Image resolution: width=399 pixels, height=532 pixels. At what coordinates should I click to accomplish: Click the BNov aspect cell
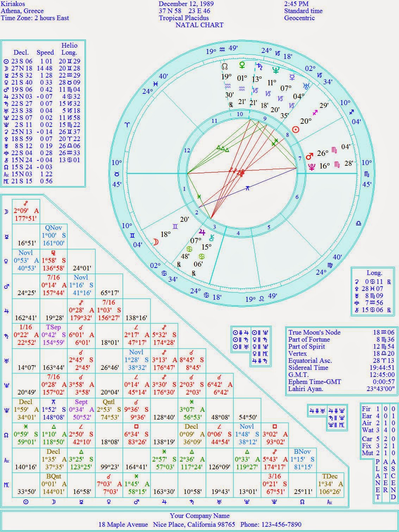coord(302,460)
